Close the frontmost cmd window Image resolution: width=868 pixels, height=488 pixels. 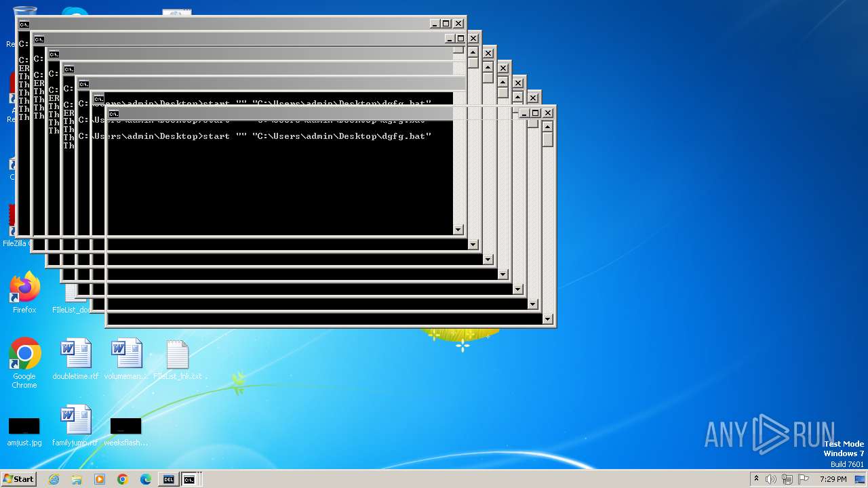tap(549, 113)
